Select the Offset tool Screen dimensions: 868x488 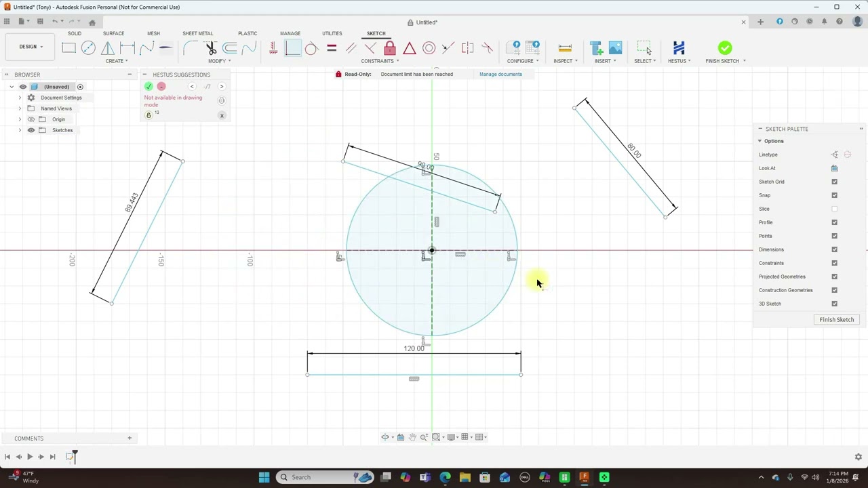[x=230, y=47]
